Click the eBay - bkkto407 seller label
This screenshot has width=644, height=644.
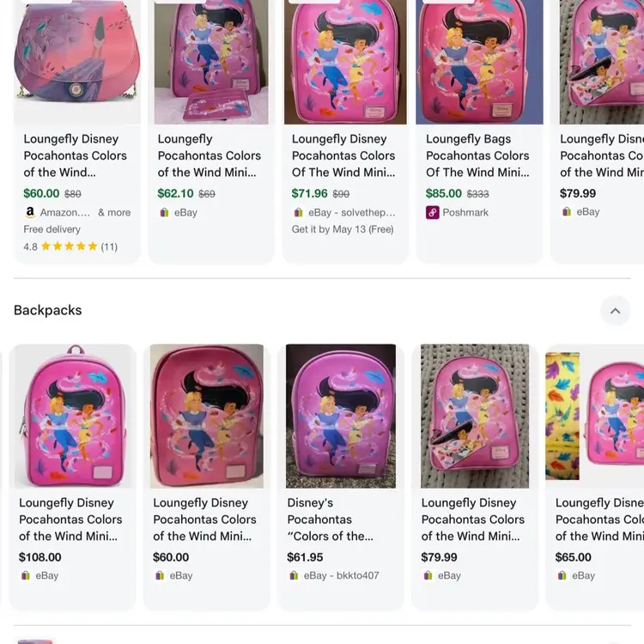[x=341, y=575]
